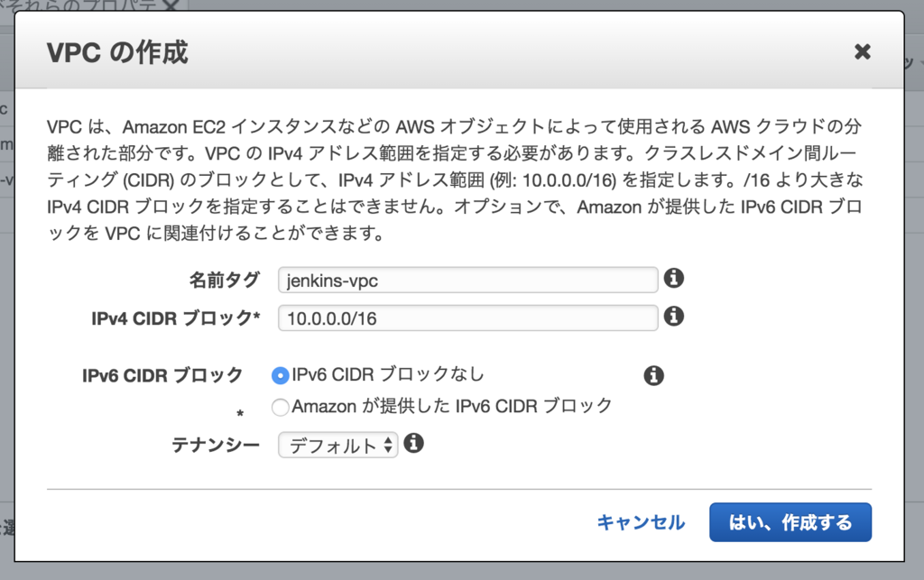Click info icon beside the Name tag field
The height and width of the screenshot is (580, 924).
pyautogui.click(x=673, y=278)
